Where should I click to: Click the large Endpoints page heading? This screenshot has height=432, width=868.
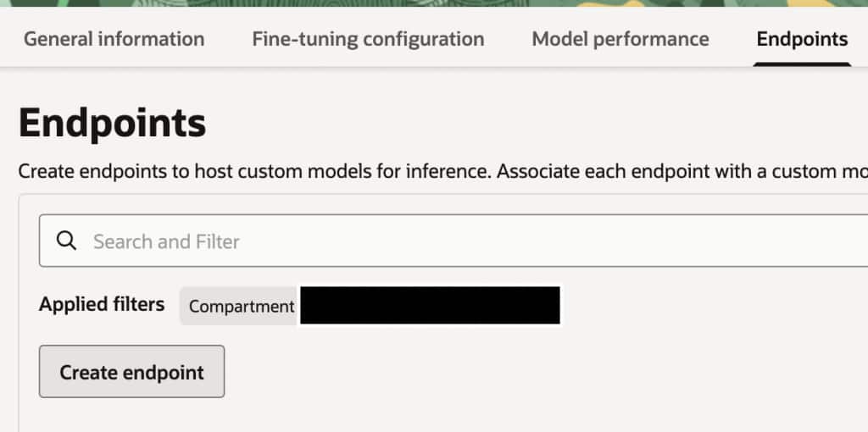point(112,124)
